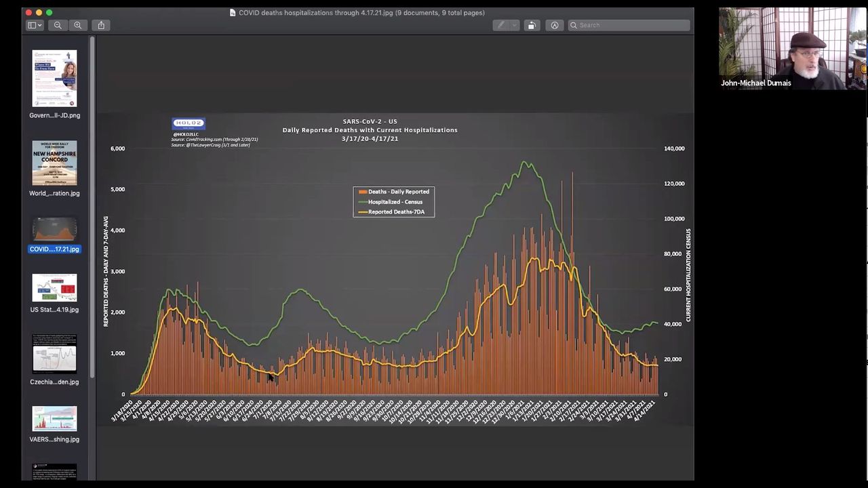This screenshot has height=488, width=868.
Task: Click the document proxy icon in title
Action: (x=233, y=12)
